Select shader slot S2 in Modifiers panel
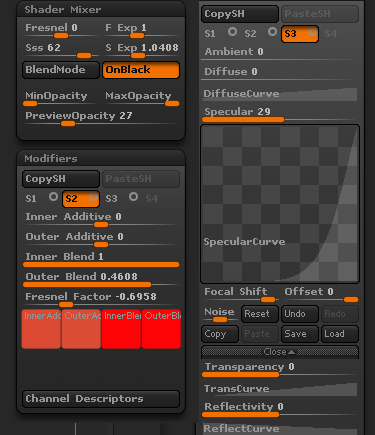Image resolution: width=375 pixels, height=435 pixels. [81, 199]
